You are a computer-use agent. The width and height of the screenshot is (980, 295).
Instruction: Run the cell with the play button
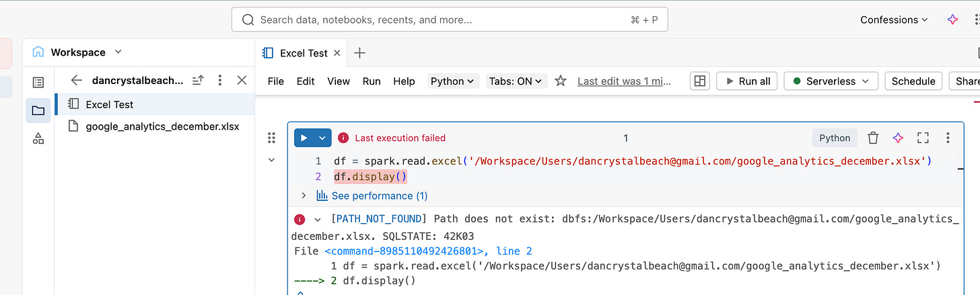pos(304,138)
